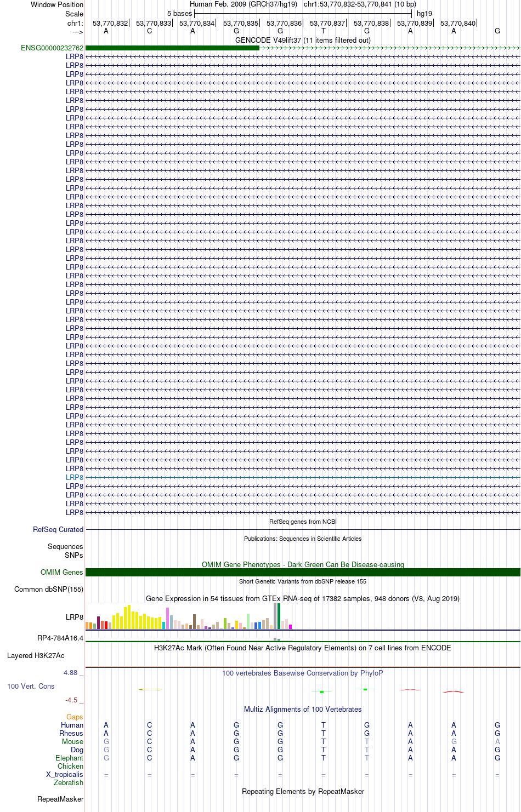Click the 5 bases scale text
Viewport: 521px width, 812px height.
(180, 14)
